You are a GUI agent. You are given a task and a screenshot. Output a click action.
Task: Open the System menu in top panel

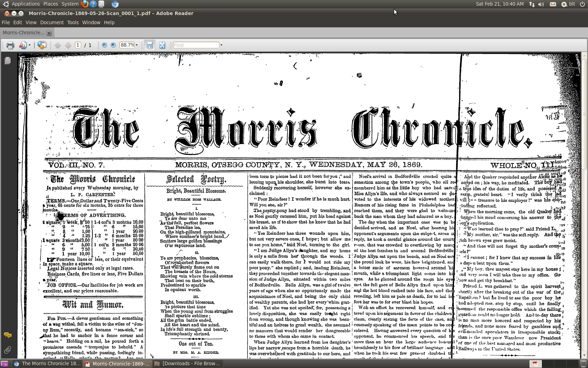70,4
